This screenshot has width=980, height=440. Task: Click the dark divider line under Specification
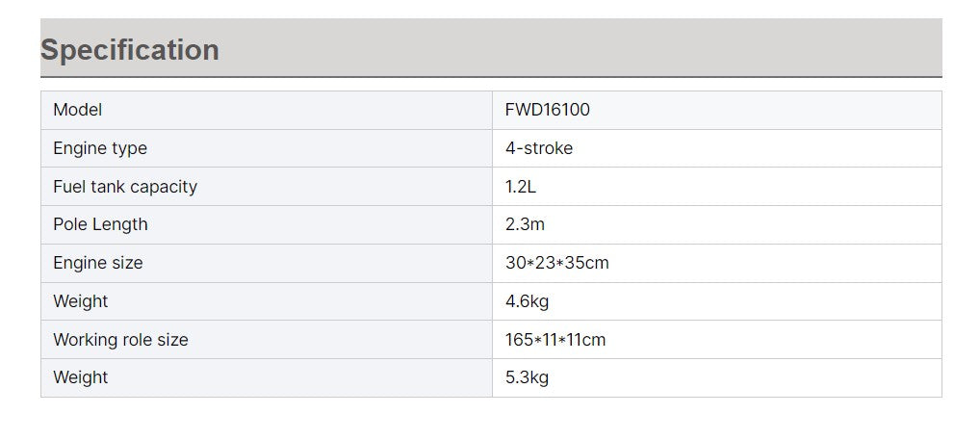pos(491,77)
